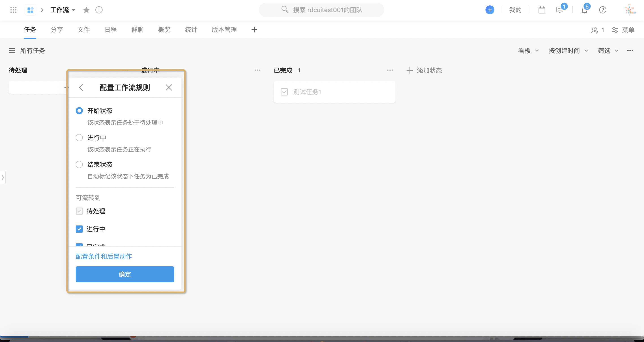Click the 待处理 column header
Viewport: 644px width, 342px height.
[x=18, y=70]
